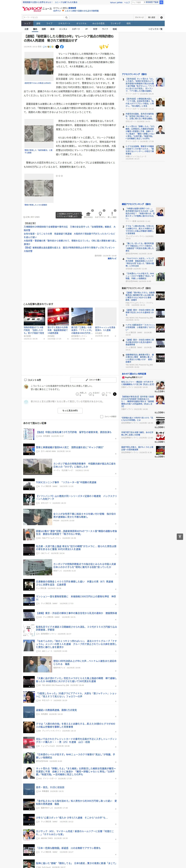Open the ライブ tab in the main navigation
This screenshot has height=868, width=186.
click(x=49, y=24)
